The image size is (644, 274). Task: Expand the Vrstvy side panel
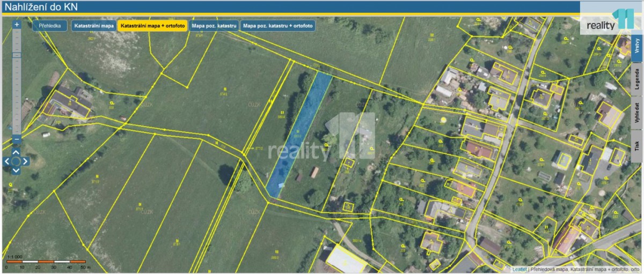coord(636,46)
